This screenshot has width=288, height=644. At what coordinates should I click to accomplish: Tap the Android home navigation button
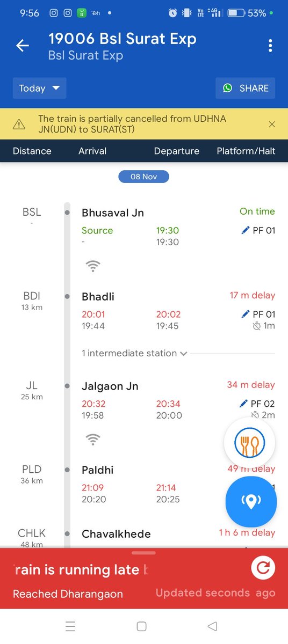tap(142, 626)
